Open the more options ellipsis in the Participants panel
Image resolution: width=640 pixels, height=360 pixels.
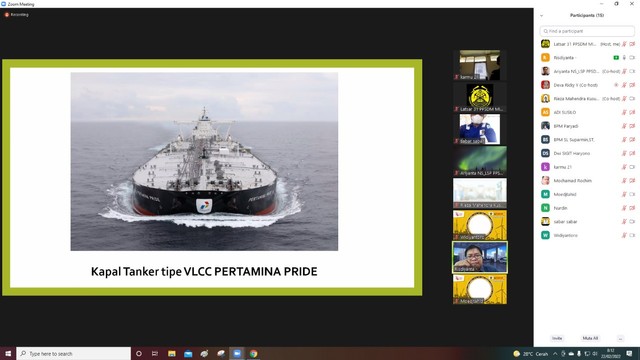click(x=620, y=338)
